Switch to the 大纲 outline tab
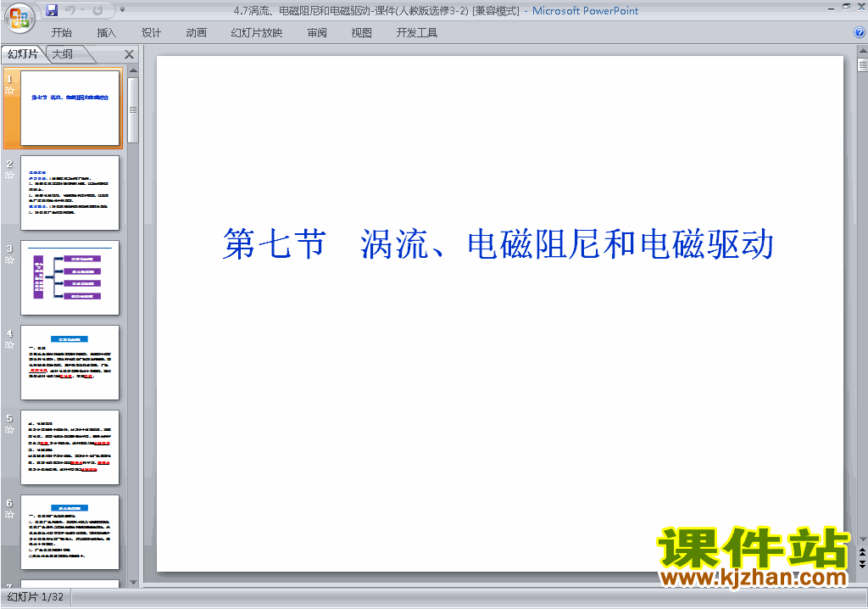Image resolution: width=868 pixels, height=609 pixels. click(63, 53)
